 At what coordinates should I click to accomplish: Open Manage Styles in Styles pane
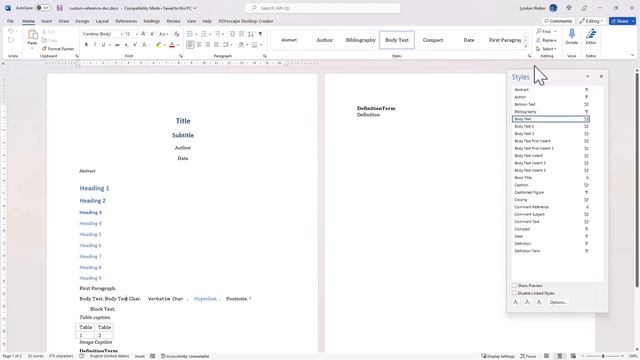click(x=539, y=302)
